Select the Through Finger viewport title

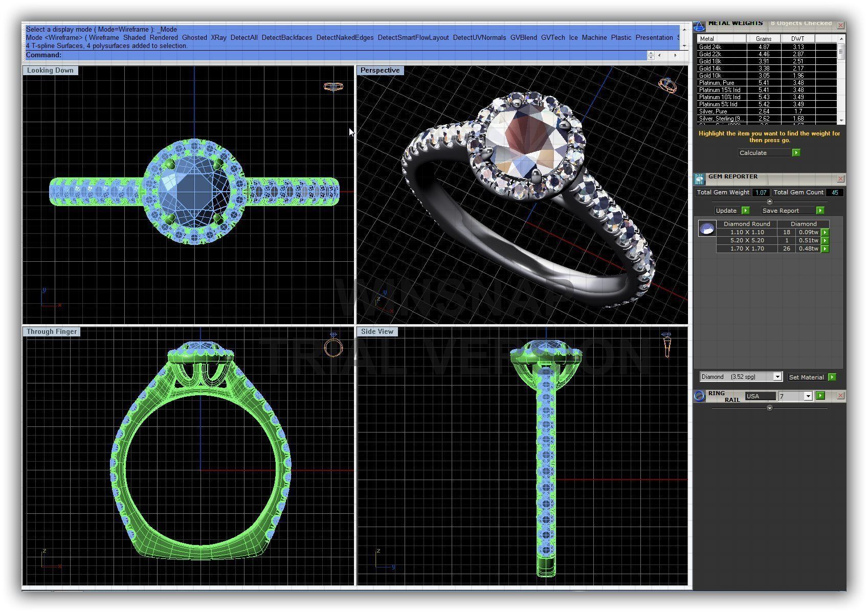[x=52, y=332]
